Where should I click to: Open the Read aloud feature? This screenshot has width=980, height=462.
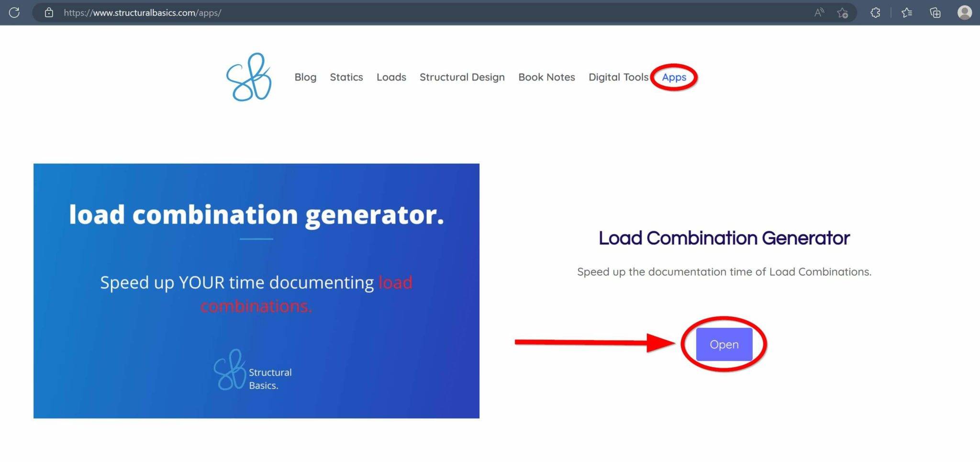pos(818,12)
